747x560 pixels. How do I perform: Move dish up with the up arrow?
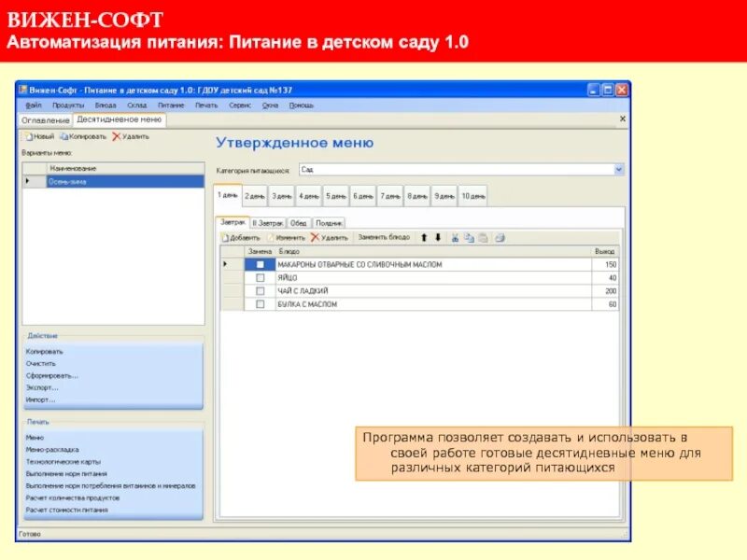(424, 237)
